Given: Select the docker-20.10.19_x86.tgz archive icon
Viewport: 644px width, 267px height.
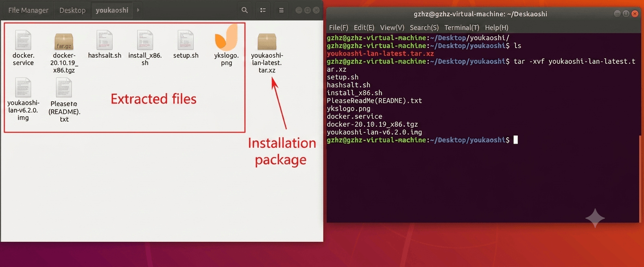Looking at the screenshot, I should pos(64,42).
